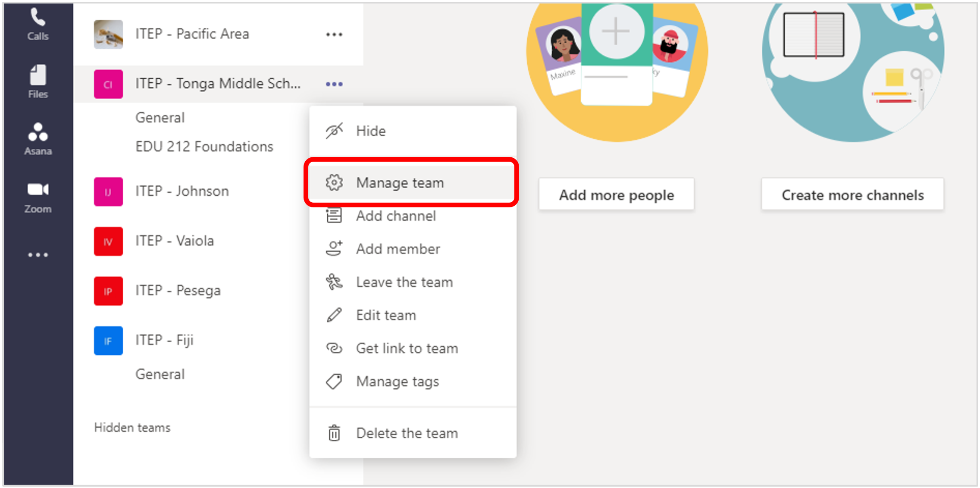
Task: Open the Files app in sidebar
Action: pos(38,81)
